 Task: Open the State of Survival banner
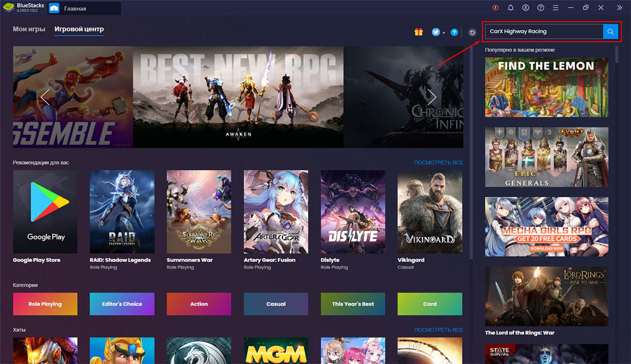point(547,354)
